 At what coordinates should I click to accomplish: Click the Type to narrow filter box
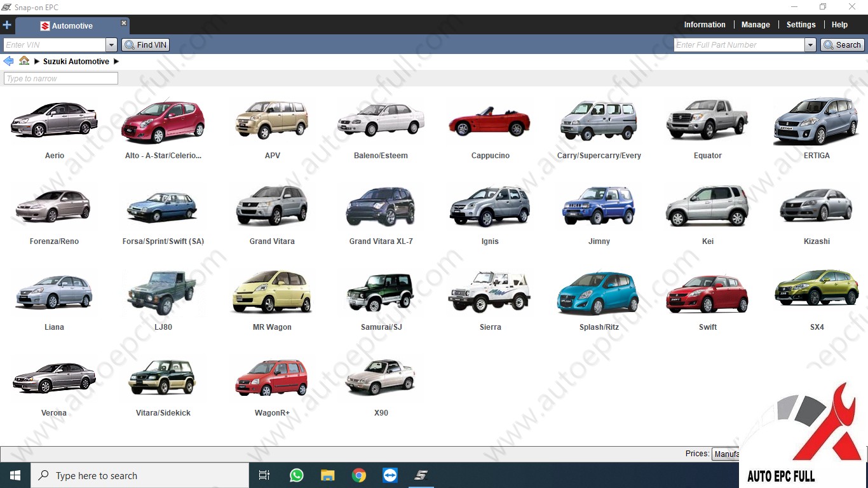coord(61,79)
